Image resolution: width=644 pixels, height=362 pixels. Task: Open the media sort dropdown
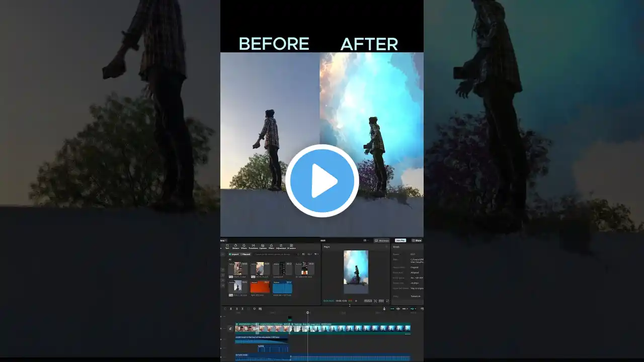310,254
